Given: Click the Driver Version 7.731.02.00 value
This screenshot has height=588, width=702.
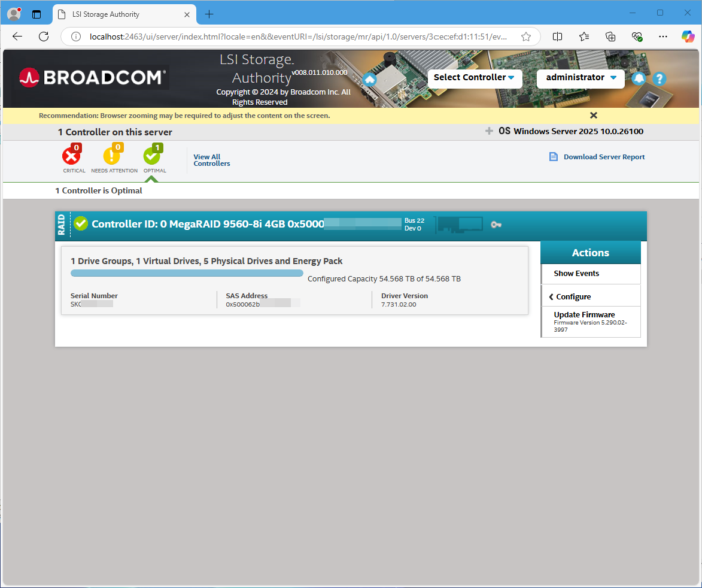Looking at the screenshot, I should 399,305.
